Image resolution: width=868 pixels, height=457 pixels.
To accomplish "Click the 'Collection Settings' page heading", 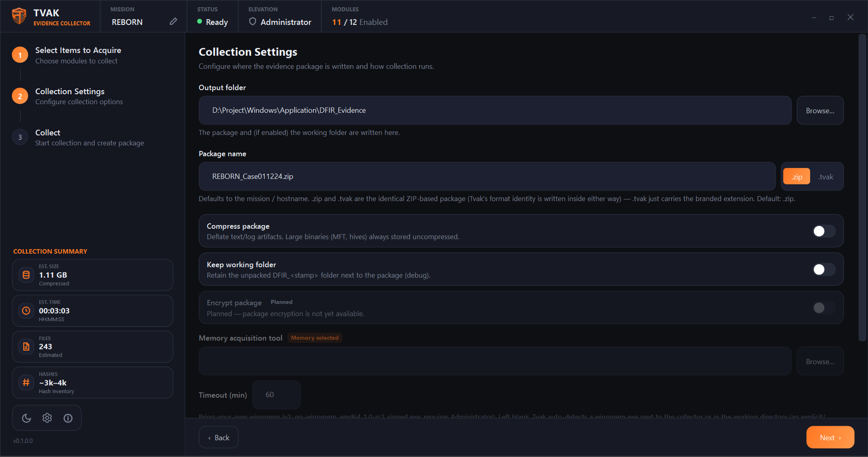I will click(x=248, y=52).
